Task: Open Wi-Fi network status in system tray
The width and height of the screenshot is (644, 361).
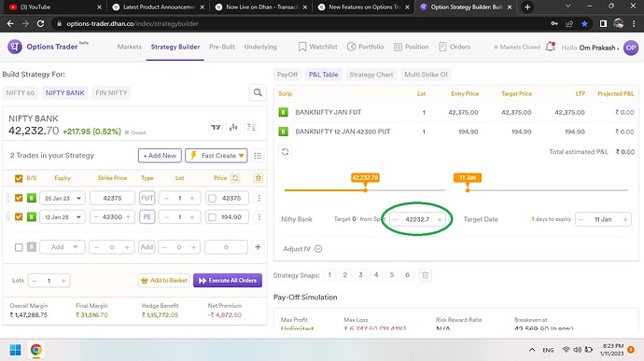Action: pos(566,350)
